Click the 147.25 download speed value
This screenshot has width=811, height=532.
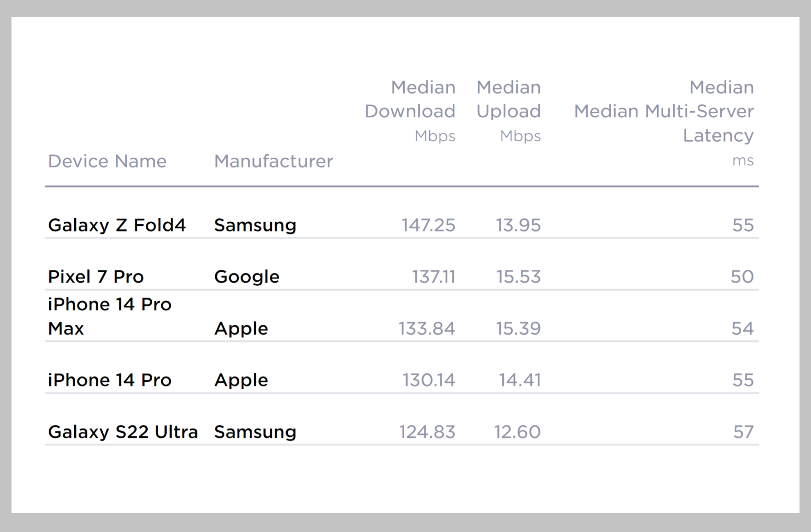(428, 225)
